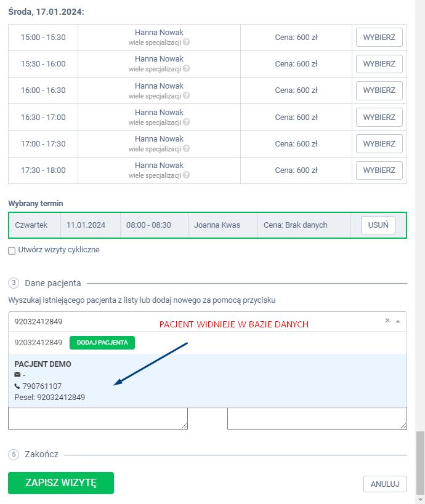
Task: Click help icon in 15:30 - 16:00 row
Action: pyautogui.click(x=186, y=69)
